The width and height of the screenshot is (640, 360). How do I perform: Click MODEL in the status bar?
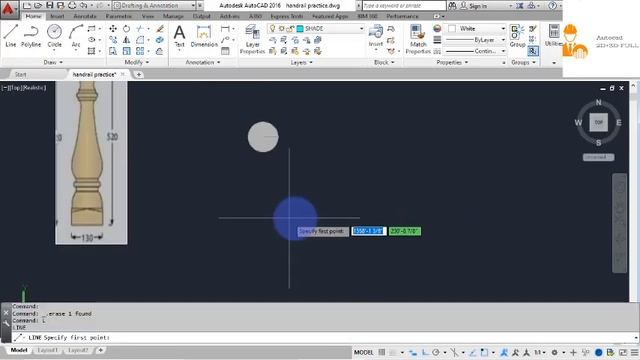[x=363, y=352]
